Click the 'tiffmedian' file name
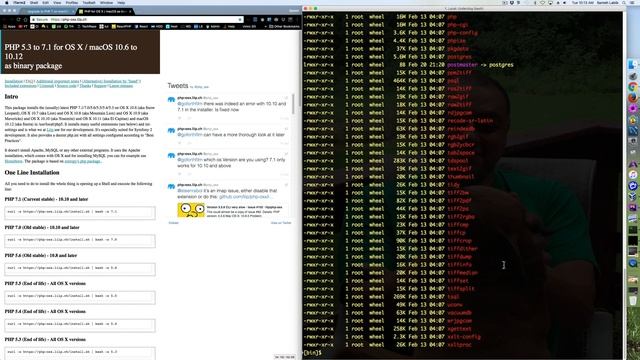The width and height of the screenshot is (640, 360). 462,273
